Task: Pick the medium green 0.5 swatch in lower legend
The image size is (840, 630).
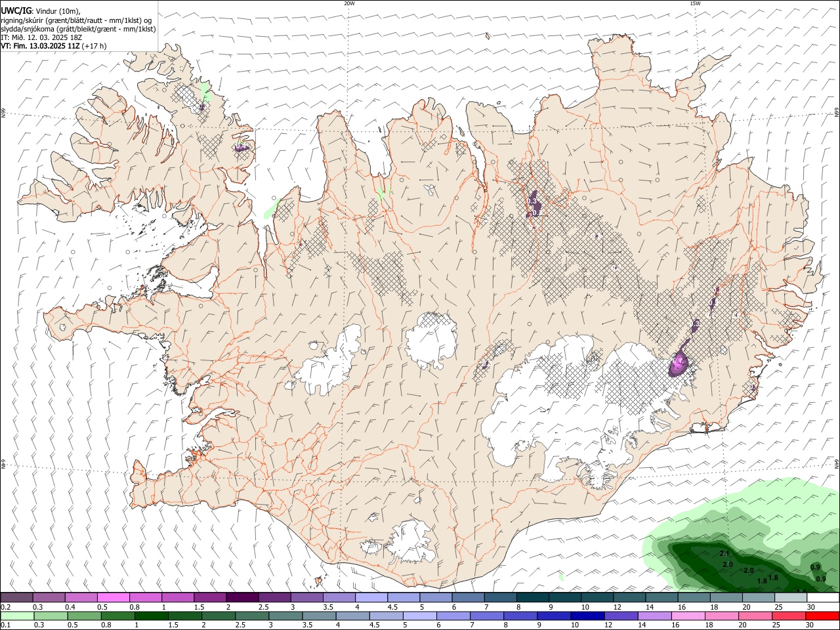Action: [x=84, y=616]
